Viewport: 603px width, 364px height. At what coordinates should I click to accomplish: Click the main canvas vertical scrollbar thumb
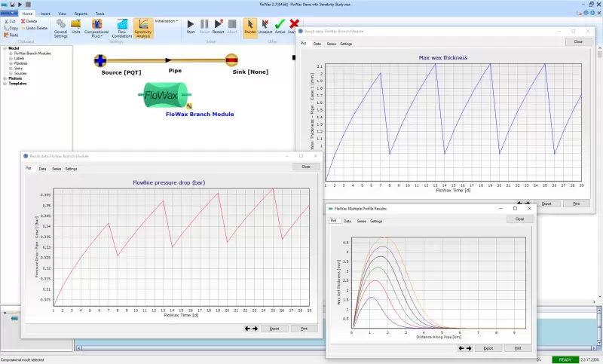click(600, 54)
